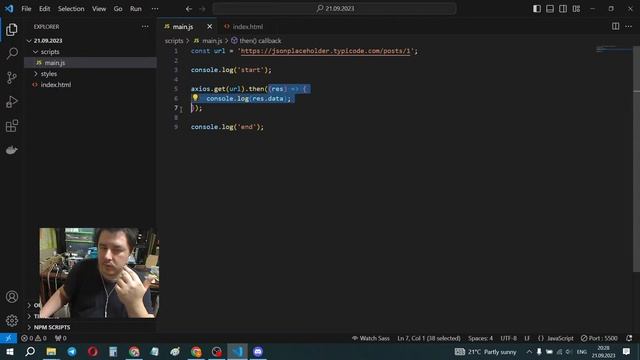Image resolution: width=640 pixels, height=360 pixels.
Task: Click Watch Sass in status bar
Action: coord(371,338)
